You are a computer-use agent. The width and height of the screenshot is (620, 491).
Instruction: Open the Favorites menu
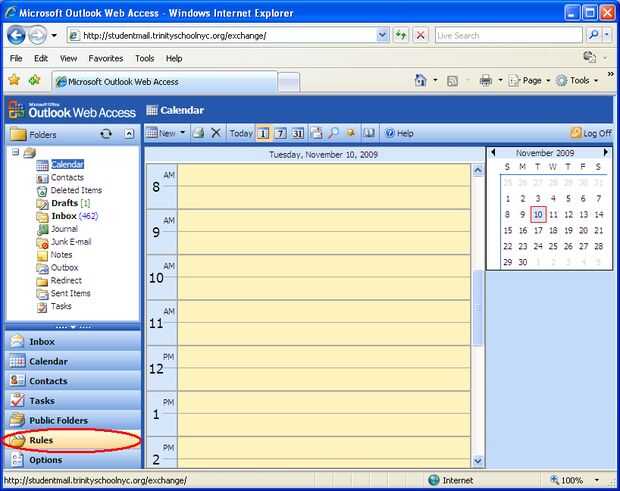pyautogui.click(x=106, y=59)
